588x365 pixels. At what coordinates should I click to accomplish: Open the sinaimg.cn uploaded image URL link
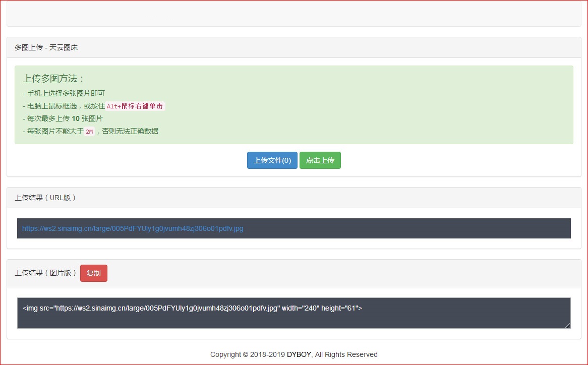pos(133,228)
